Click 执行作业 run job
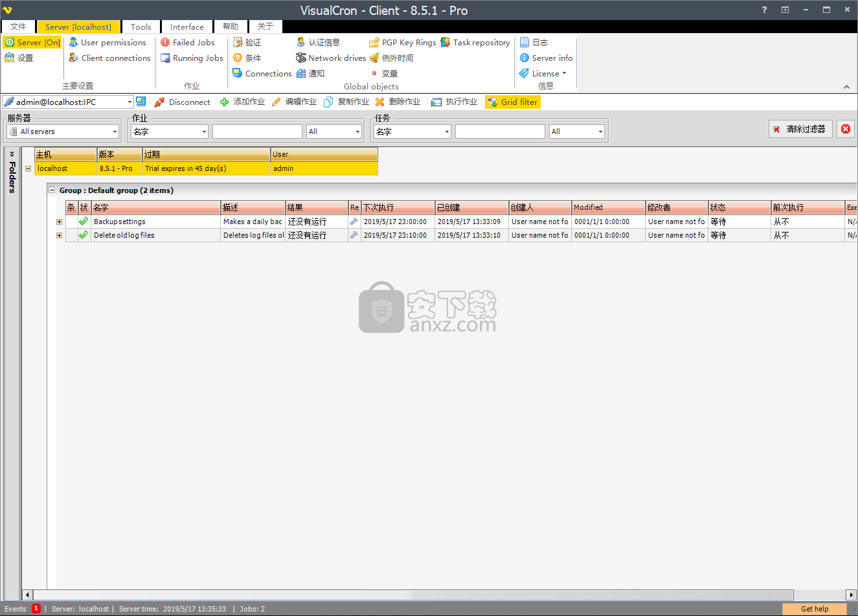Viewport: 858px width, 616px height. click(454, 102)
